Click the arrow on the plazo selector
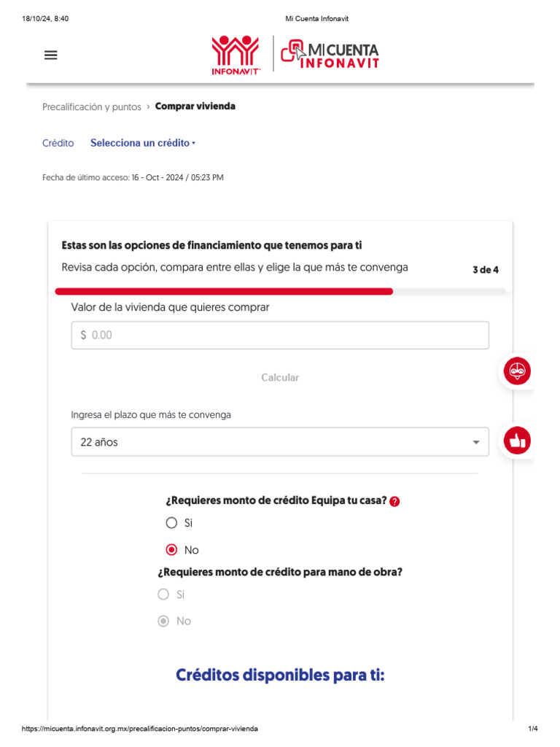This screenshot has height=747, width=560. click(476, 442)
